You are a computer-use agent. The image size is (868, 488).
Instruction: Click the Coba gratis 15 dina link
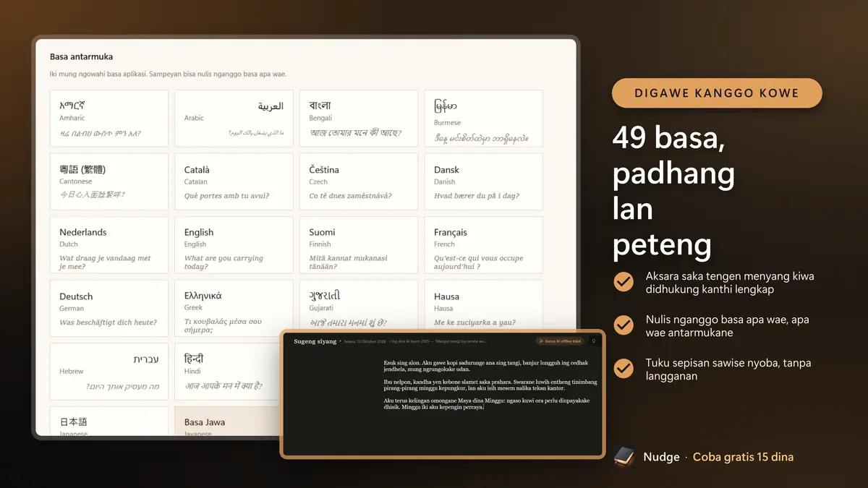pos(743,457)
